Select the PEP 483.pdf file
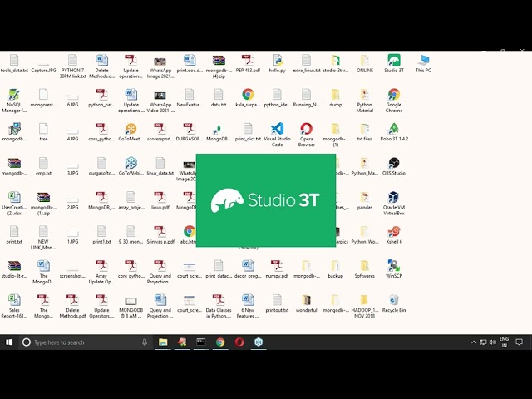532x399 pixels. [x=248, y=63]
